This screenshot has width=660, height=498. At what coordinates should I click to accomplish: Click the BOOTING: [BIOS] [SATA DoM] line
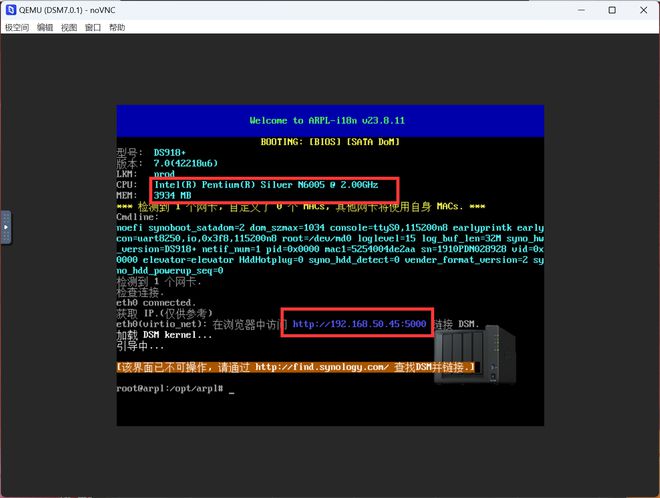coord(330,142)
